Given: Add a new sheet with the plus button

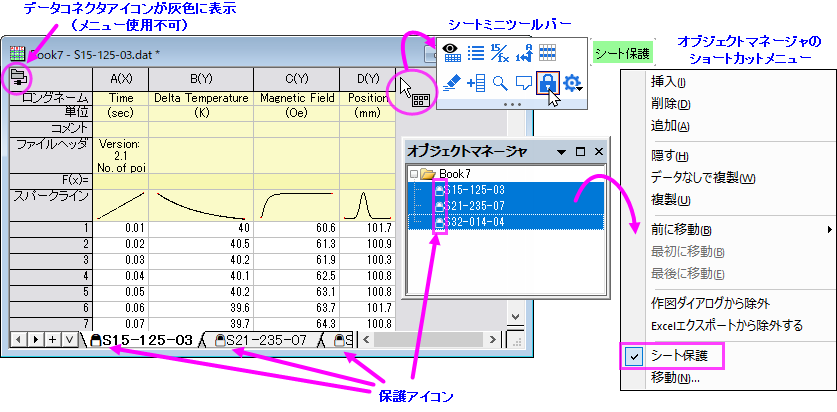Looking at the screenshot, I should tap(53, 339).
